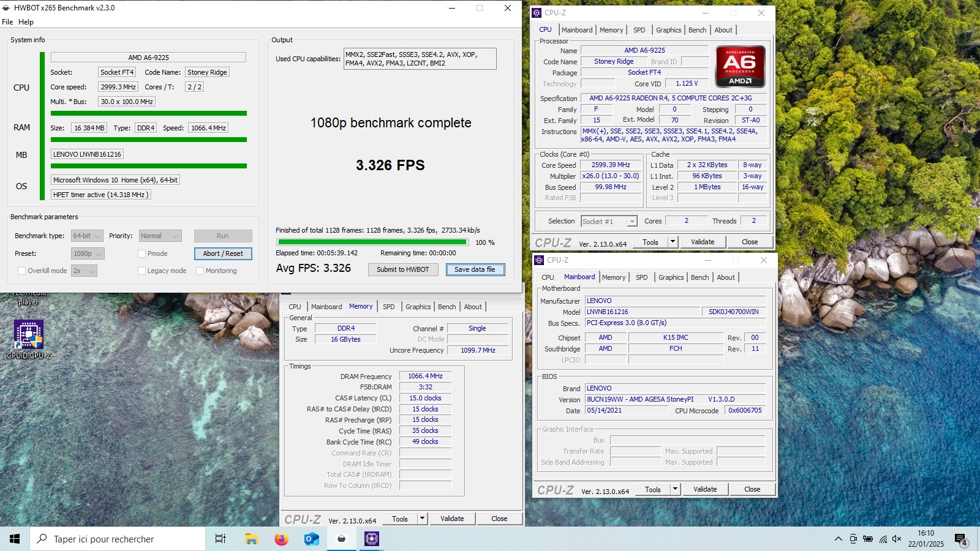
Task: Open the Windows Start menu
Action: pyautogui.click(x=15, y=539)
